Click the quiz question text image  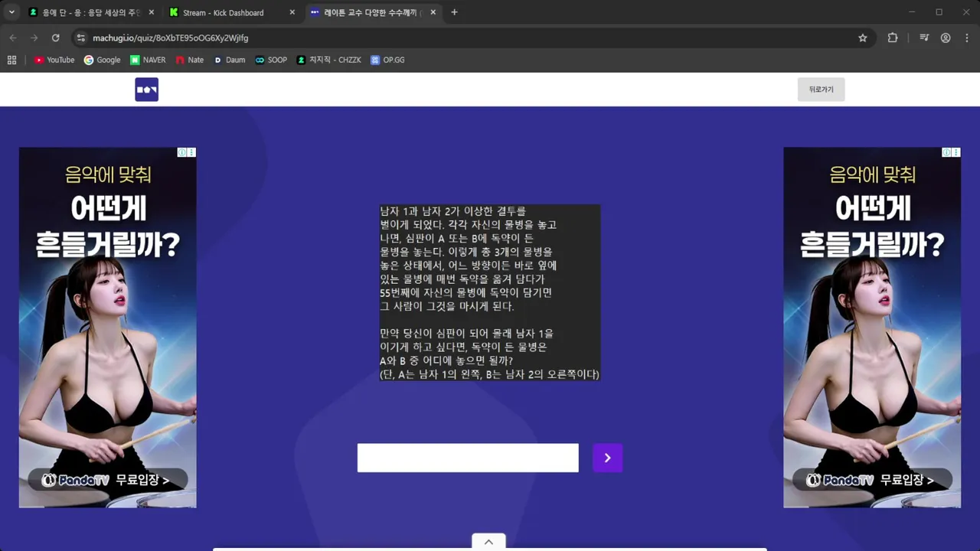490,293
